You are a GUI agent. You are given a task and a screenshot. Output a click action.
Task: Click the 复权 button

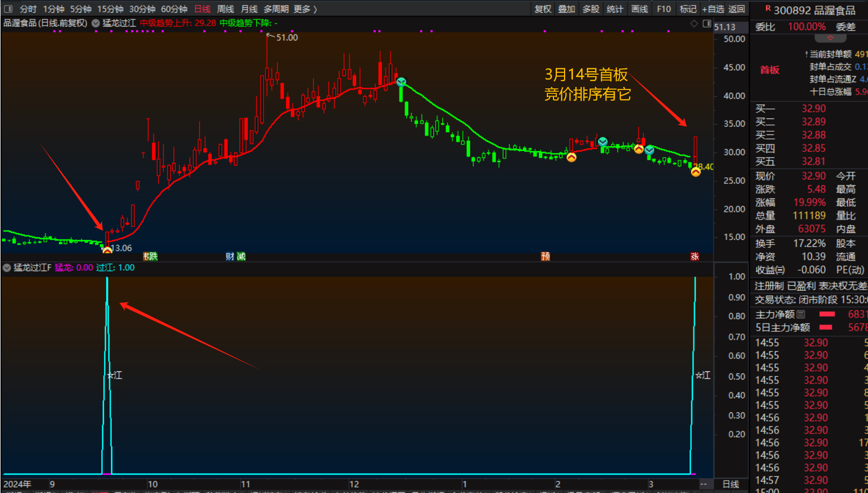542,9
